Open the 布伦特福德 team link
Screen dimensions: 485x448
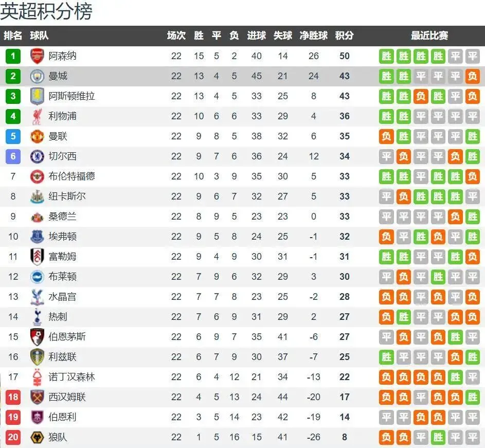click(x=71, y=176)
